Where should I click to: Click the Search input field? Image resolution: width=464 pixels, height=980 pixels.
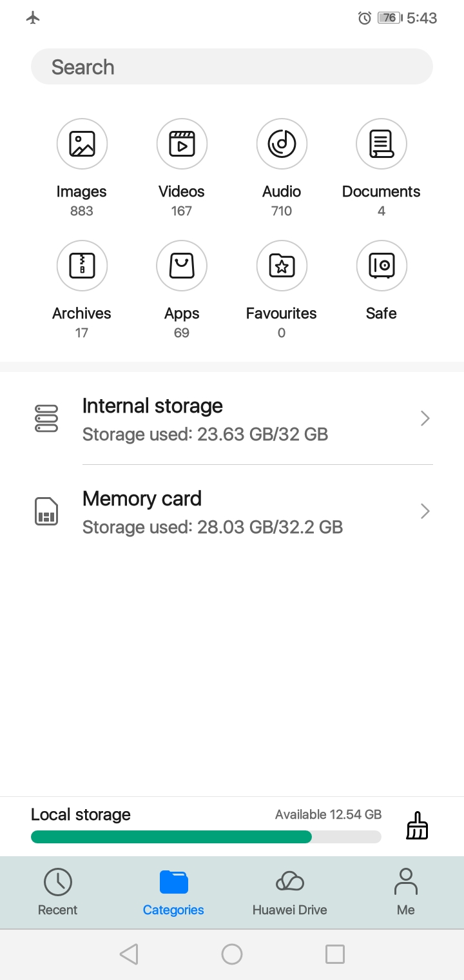point(232,67)
